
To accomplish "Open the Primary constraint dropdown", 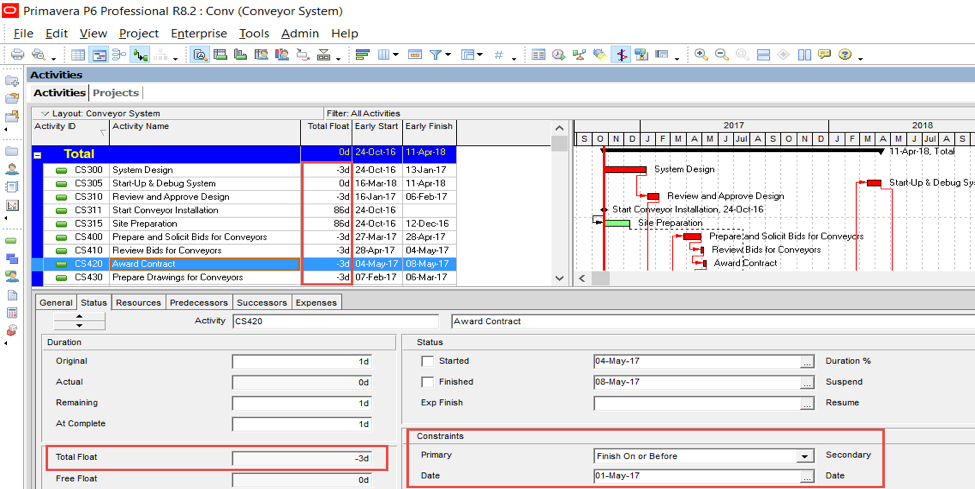I will point(805,456).
